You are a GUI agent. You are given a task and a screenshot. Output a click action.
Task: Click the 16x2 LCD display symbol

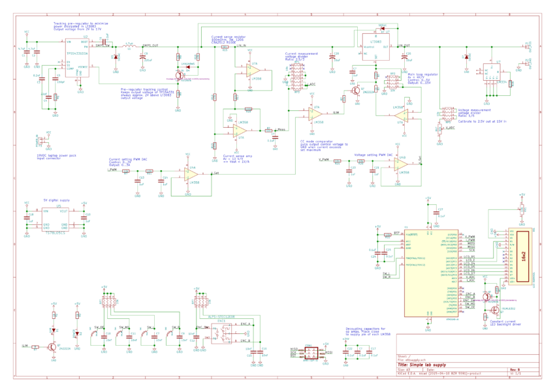[523, 256]
